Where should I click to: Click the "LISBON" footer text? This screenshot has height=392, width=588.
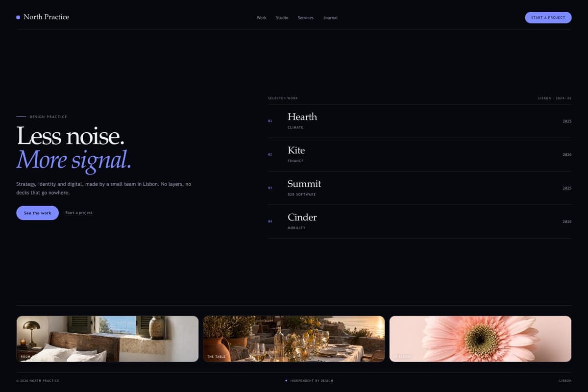pos(565,381)
